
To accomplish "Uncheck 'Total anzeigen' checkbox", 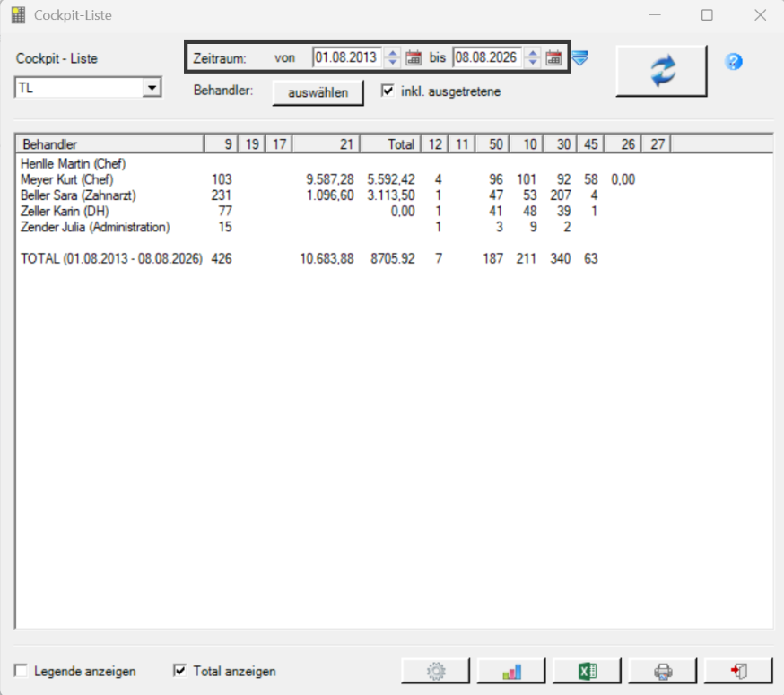I will pyautogui.click(x=179, y=671).
